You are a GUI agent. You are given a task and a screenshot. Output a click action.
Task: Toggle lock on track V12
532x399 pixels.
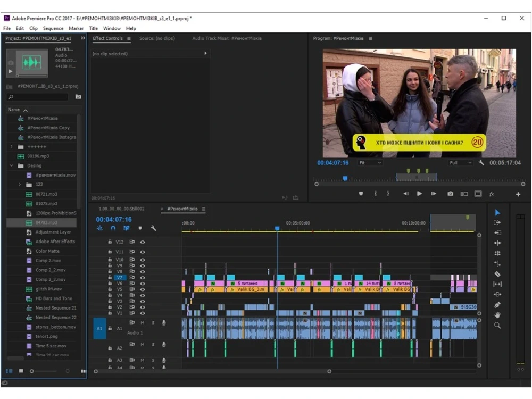point(110,242)
